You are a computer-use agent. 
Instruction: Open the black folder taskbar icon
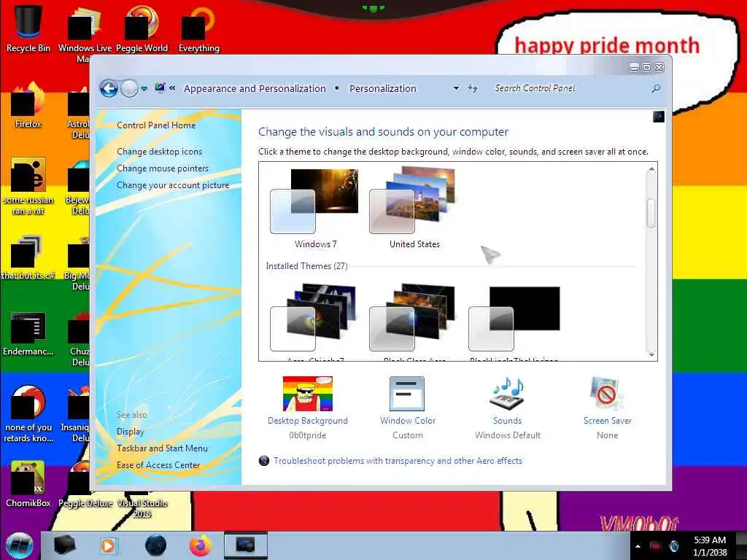click(65, 545)
